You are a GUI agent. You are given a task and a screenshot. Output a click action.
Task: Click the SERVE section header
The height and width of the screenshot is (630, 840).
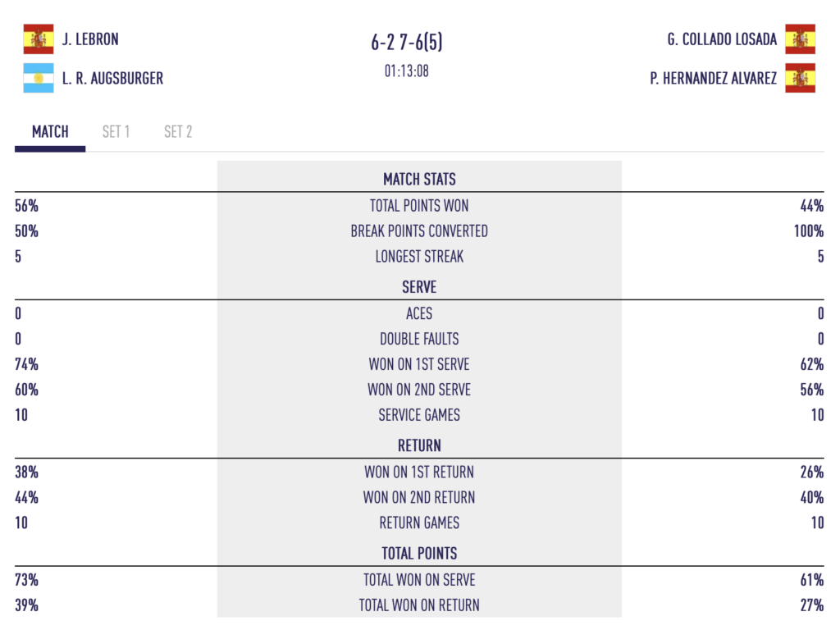point(419,287)
